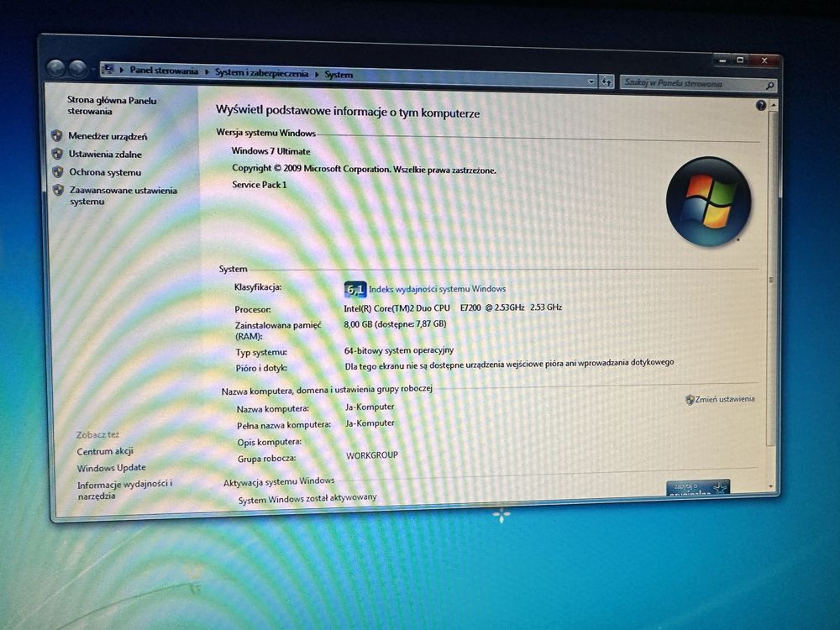Image resolution: width=840 pixels, height=630 pixels.
Task: Click 'Zmień ustawienia' link
Action: (725, 399)
